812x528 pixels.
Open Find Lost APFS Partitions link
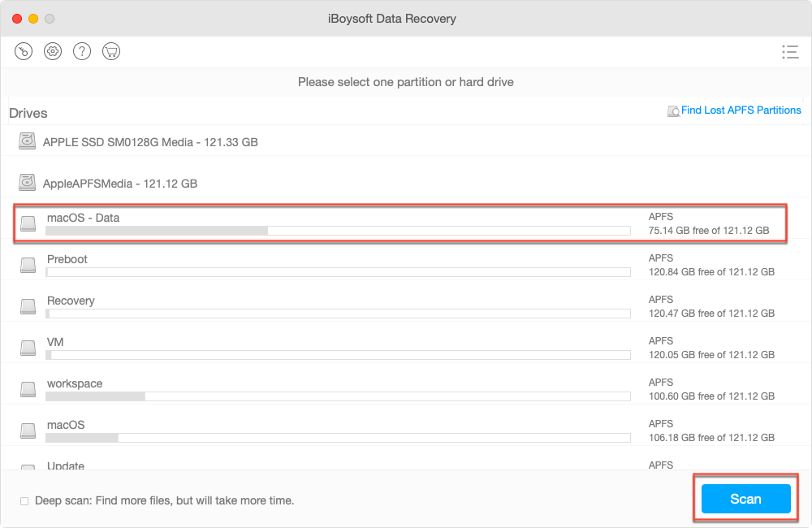[x=741, y=110]
